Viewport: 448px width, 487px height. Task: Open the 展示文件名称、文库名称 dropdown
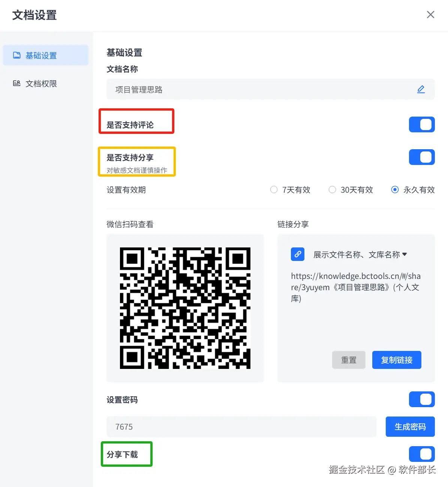click(x=360, y=255)
